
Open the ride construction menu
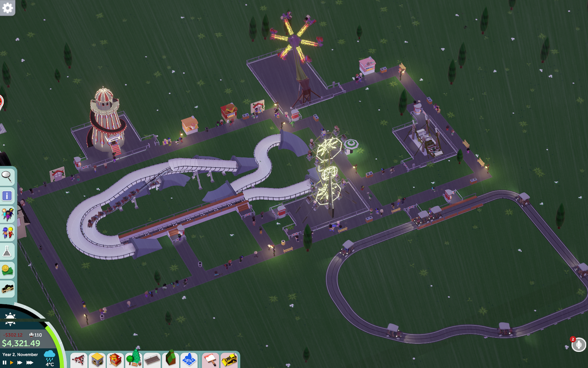(79, 359)
